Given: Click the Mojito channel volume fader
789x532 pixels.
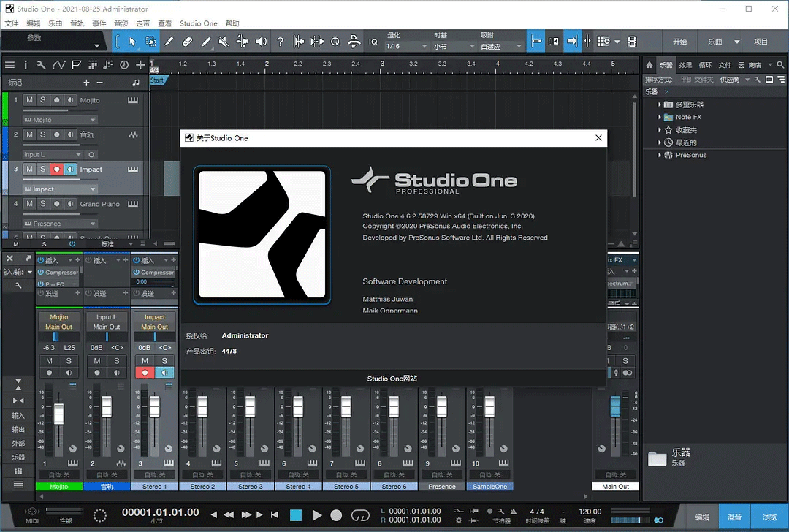Looking at the screenshot, I should (59, 414).
